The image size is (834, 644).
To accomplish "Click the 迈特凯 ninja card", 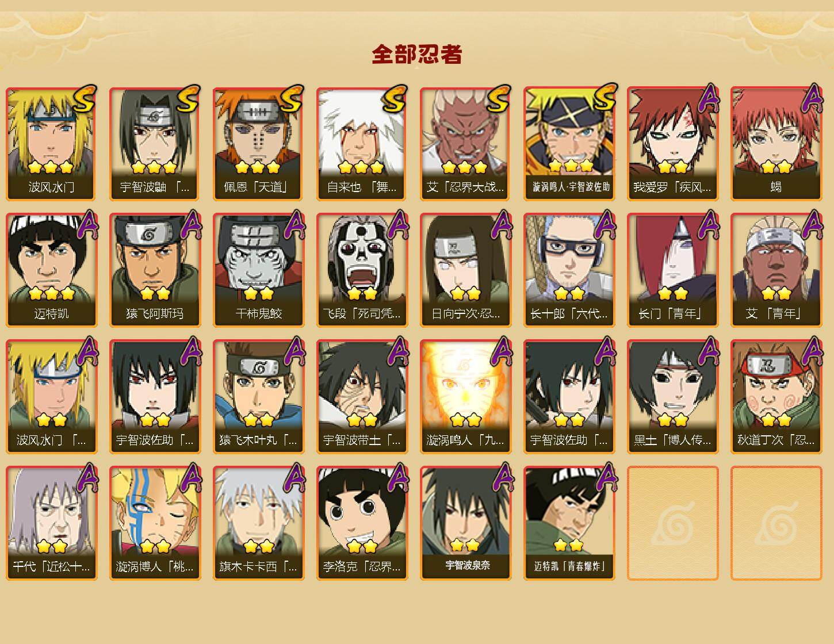I will click(52, 270).
